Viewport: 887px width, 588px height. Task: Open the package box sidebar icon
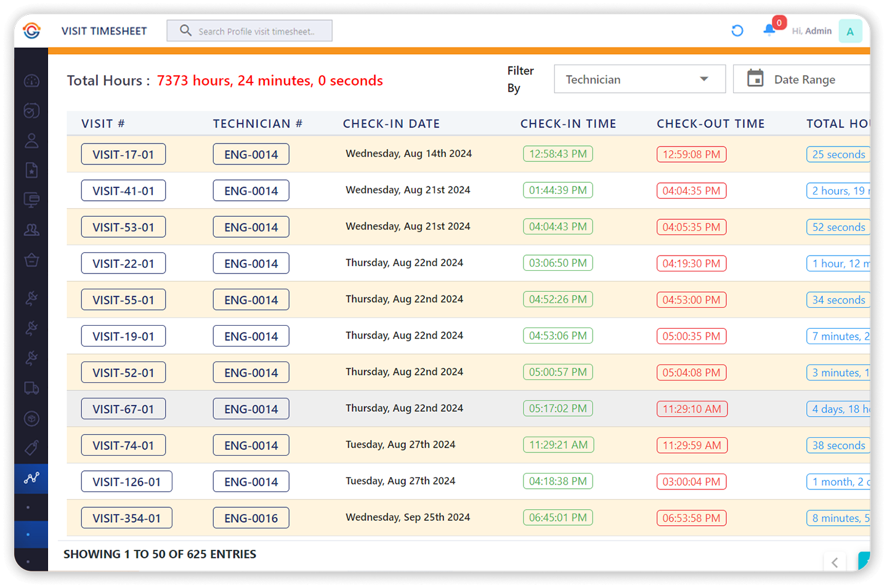[31, 419]
